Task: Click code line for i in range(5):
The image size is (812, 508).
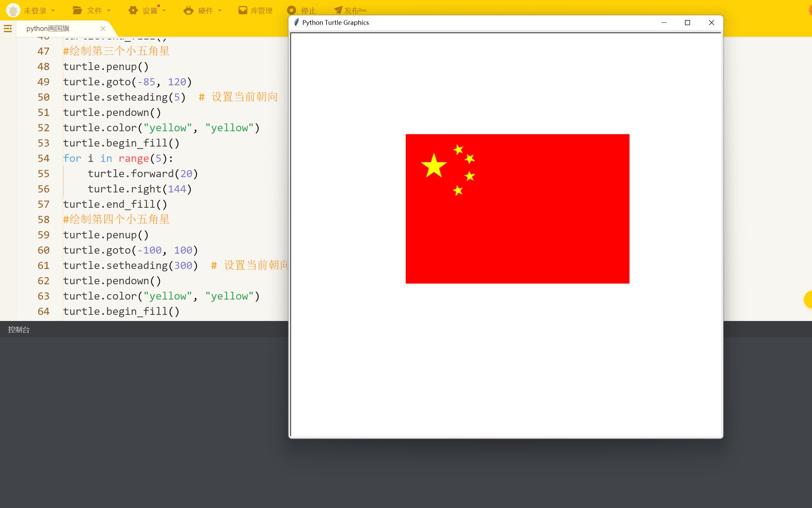Action: pos(118,158)
